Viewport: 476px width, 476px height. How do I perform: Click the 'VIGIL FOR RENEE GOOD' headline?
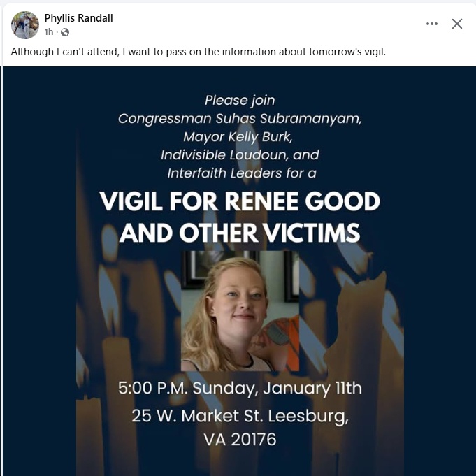click(240, 201)
